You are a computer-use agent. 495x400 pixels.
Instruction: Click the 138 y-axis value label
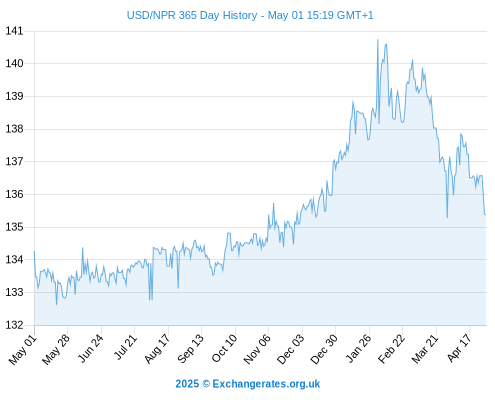click(14, 129)
